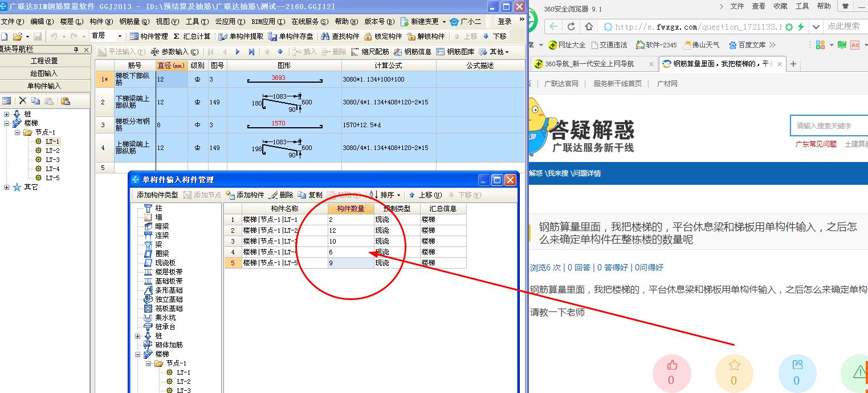Click 单构件提取 extract single component

tap(241, 36)
